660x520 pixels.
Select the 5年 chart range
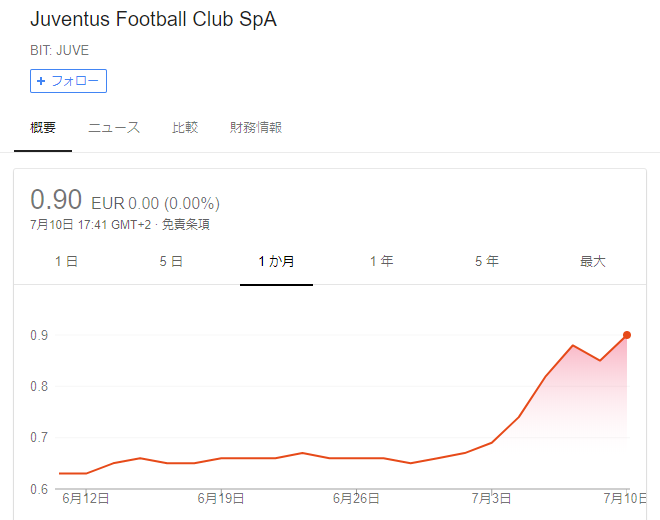[487, 261]
